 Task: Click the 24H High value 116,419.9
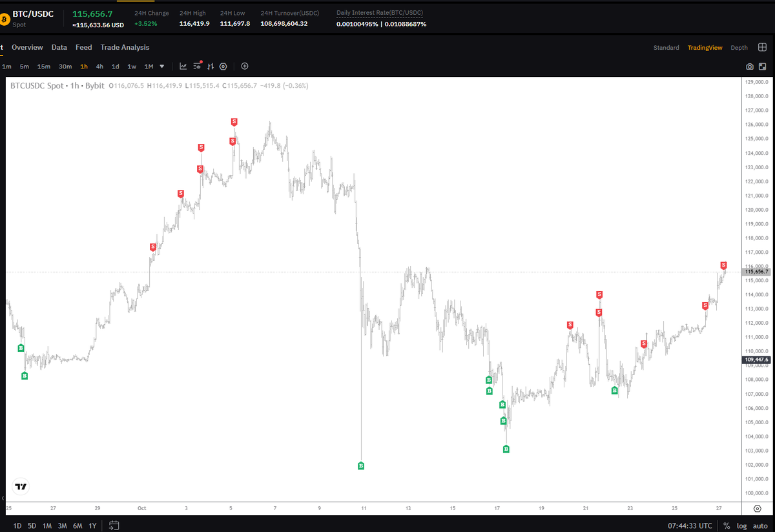194,24
